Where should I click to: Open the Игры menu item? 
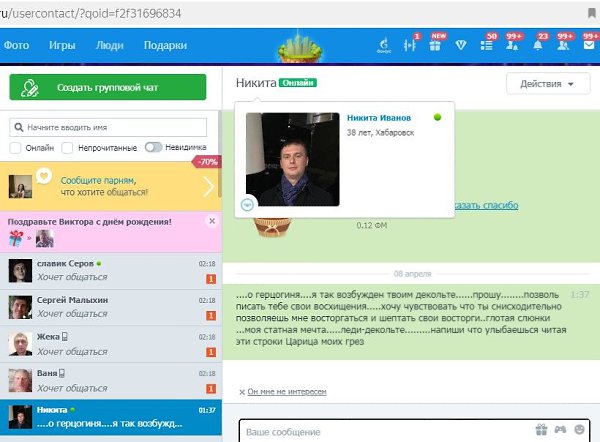click(62, 45)
